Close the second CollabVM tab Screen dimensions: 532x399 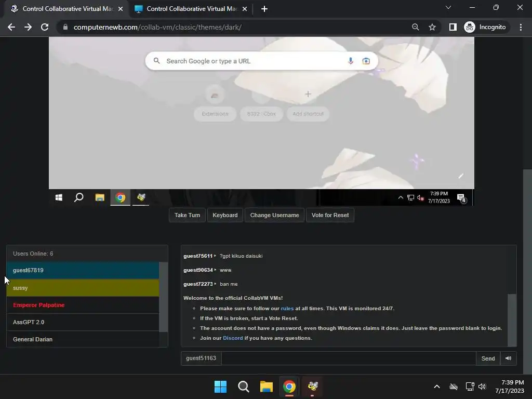point(245,9)
